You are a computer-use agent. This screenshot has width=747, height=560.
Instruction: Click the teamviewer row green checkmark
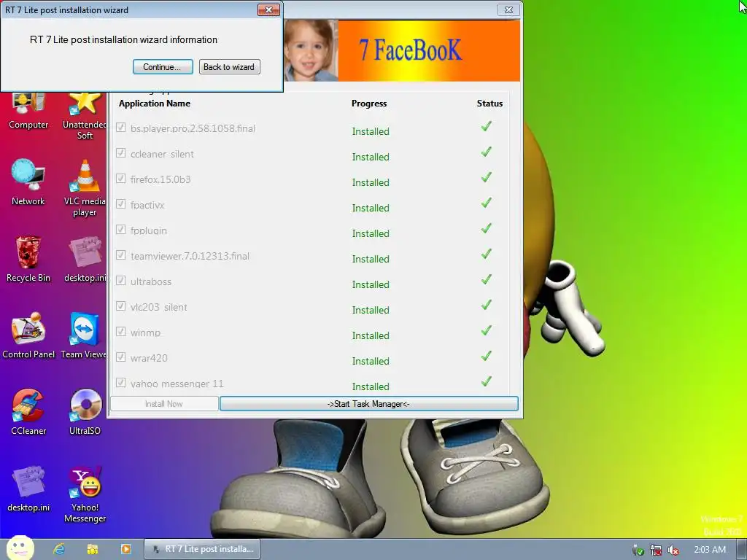[x=486, y=254]
